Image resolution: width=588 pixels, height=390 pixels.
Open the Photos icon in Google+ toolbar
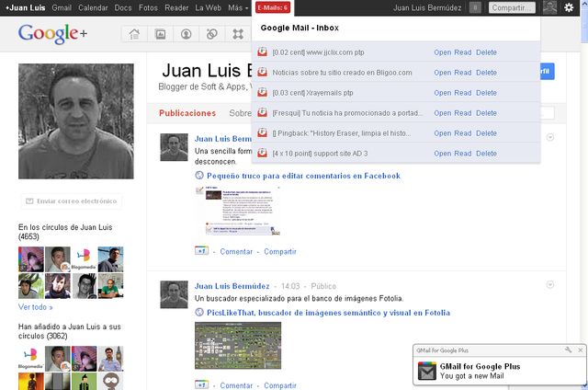(x=160, y=34)
